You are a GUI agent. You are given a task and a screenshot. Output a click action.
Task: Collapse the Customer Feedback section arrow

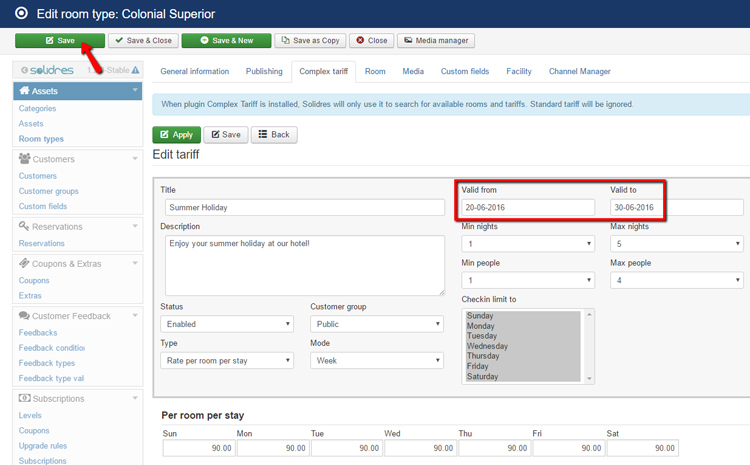[x=135, y=315]
